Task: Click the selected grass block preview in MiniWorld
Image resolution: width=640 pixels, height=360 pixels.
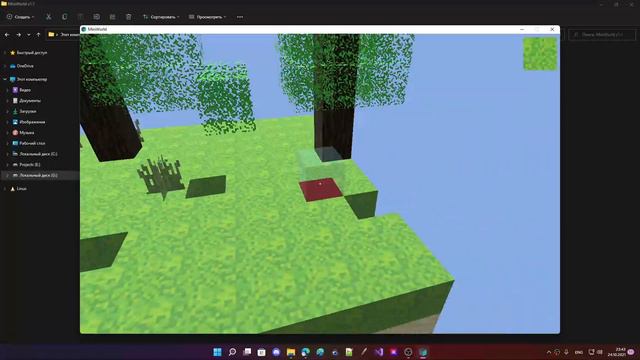Action: (x=540, y=53)
